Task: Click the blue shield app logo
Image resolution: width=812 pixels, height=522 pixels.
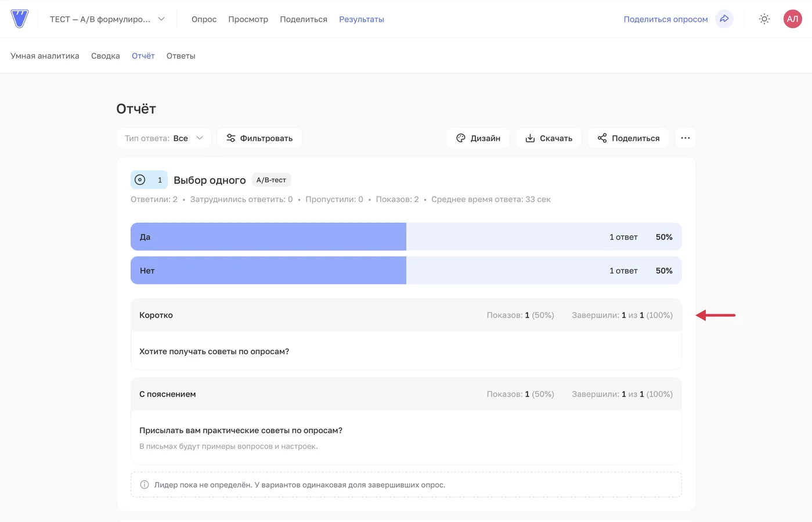Action: 20,19
